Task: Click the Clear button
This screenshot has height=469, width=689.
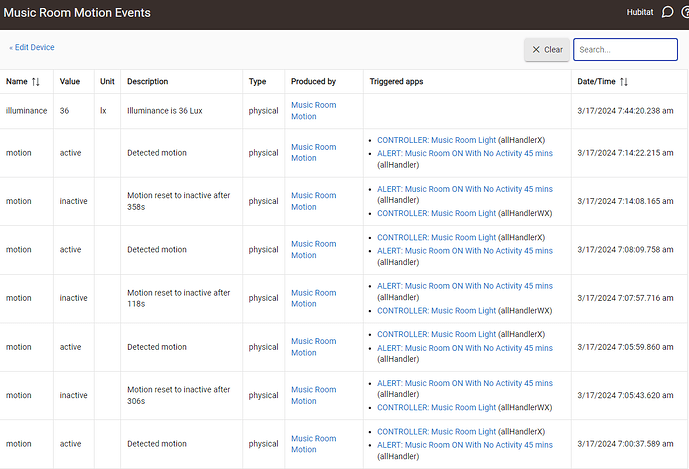Action: pos(547,49)
